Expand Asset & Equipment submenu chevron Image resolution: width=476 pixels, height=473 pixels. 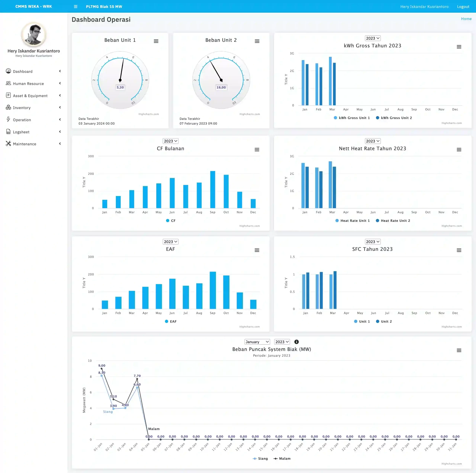click(x=60, y=95)
